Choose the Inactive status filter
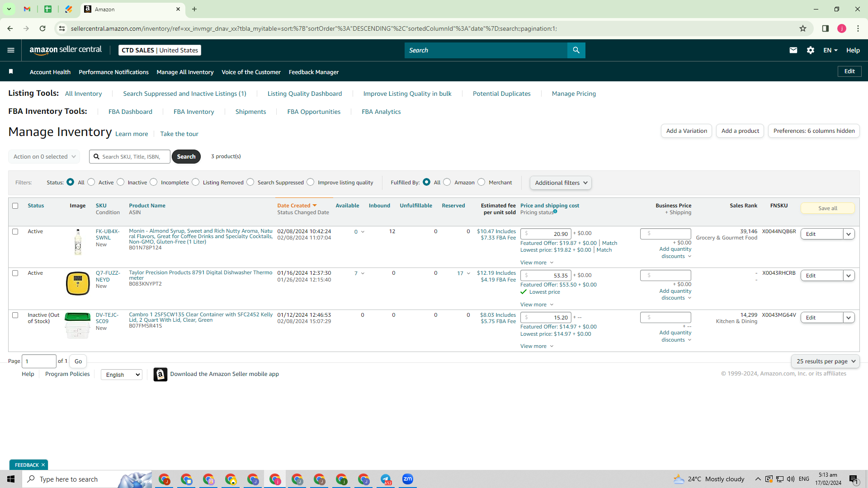 tap(121, 182)
